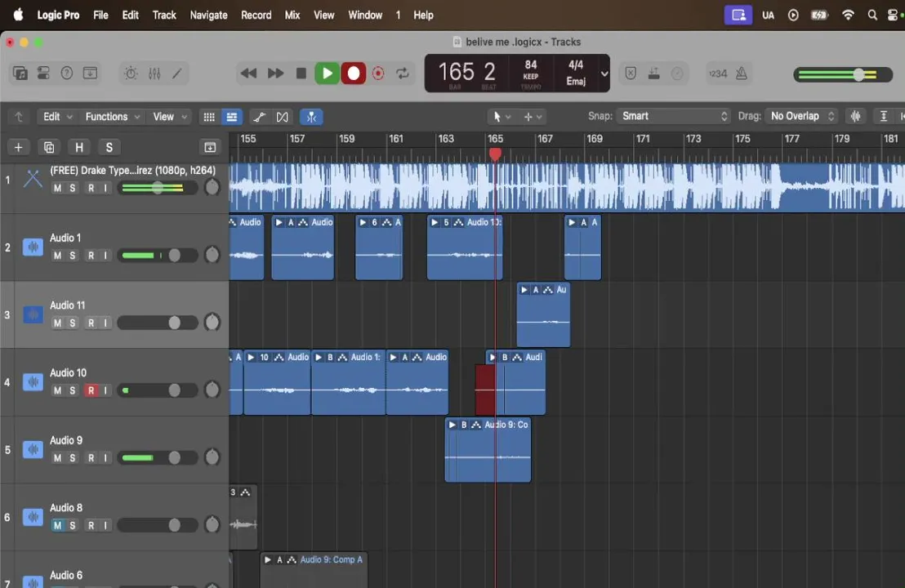This screenshot has width=905, height=588.
Task: Start playback with the green Play button
Action: click(x=327, y=73)
